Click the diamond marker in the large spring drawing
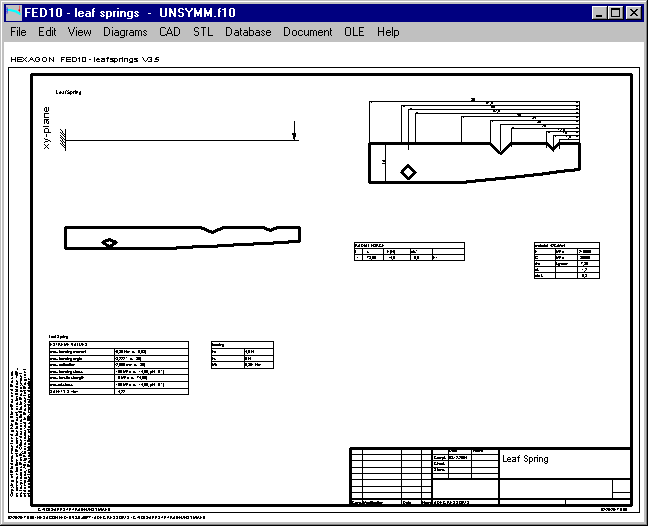This screenshot has height=526, width=648. point(408,172)
